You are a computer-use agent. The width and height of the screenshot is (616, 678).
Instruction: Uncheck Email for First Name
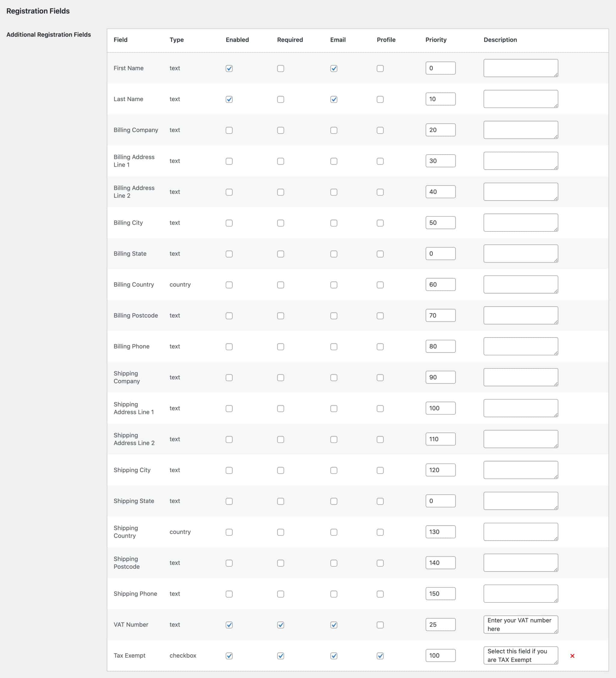(334, 68)
